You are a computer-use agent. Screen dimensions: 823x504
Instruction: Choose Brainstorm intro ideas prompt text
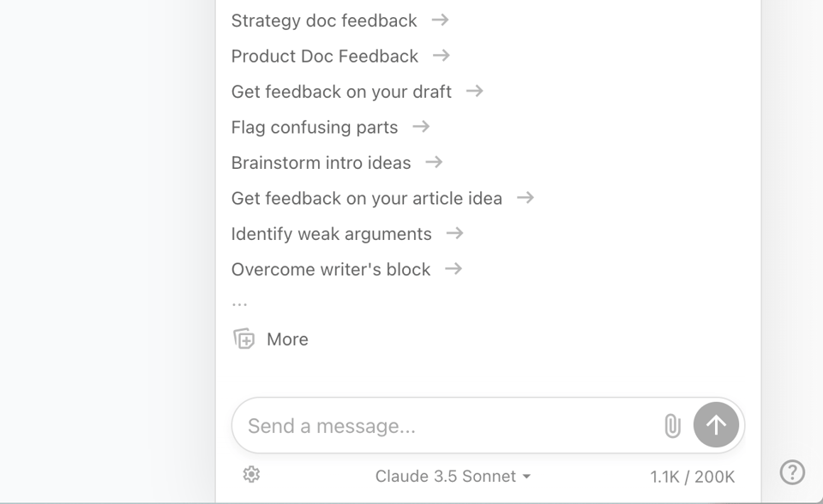point(321,163)
